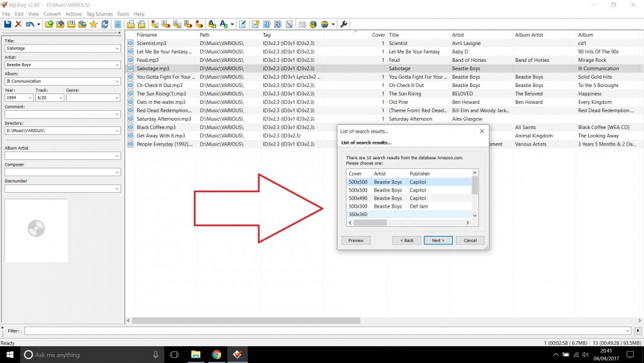Open File Explorer from the taskbar

(x=196, y=355)
